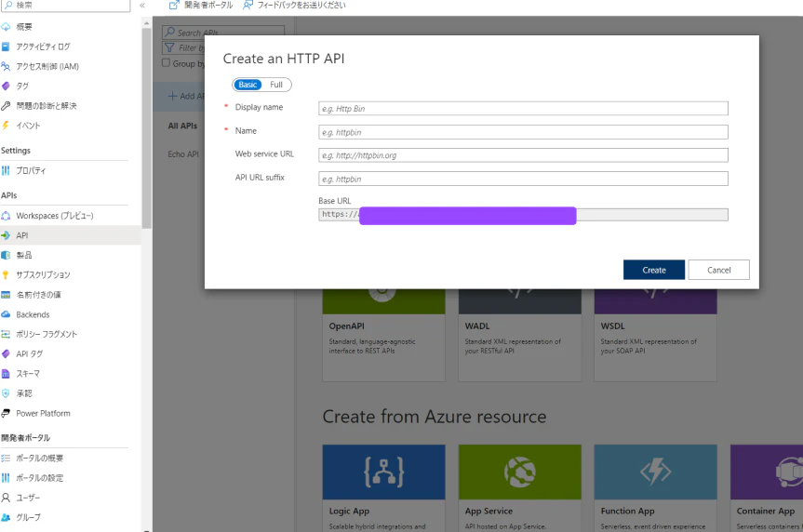Select Workspaces (プレビュー) icon

pyautogui.click(x=6, y=216)
